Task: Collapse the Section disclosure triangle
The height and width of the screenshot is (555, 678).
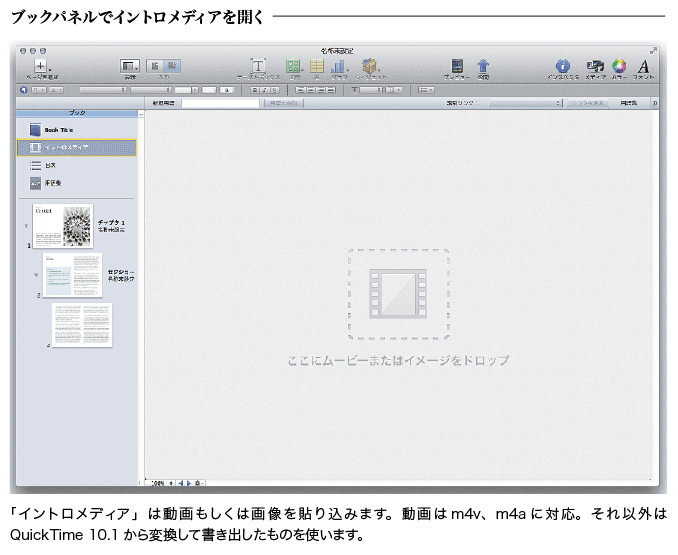Action: click(x=36, y=275)
